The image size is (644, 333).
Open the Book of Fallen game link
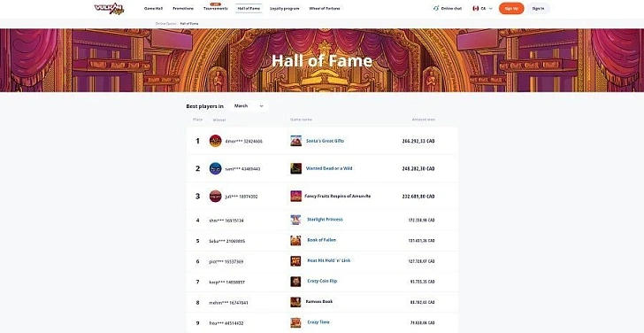coord(322,240)
